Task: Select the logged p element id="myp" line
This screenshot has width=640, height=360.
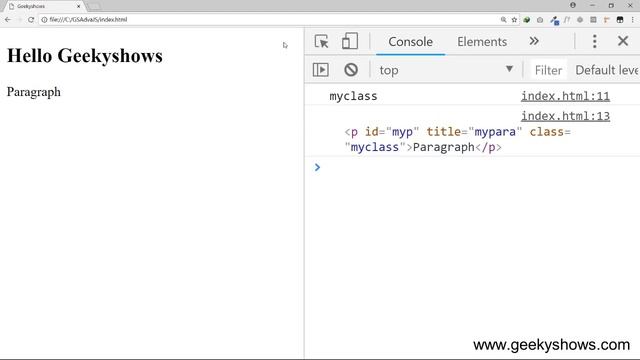Action: tap(457, 132)
